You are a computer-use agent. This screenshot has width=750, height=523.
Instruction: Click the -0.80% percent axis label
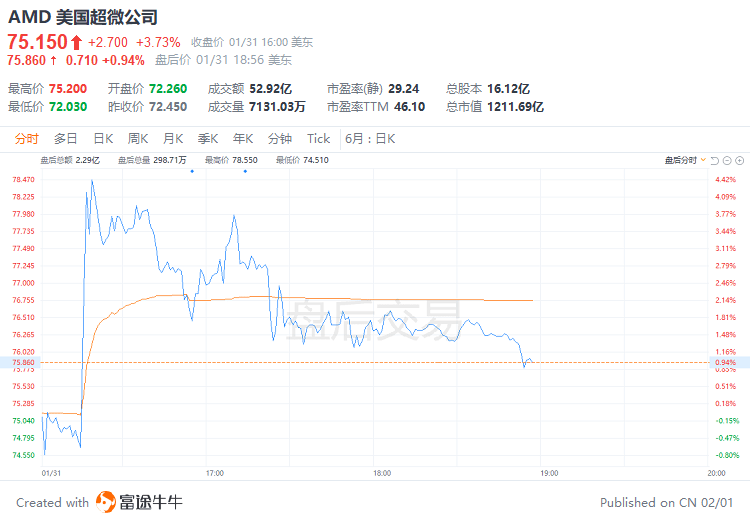click(x=728, y=456)
